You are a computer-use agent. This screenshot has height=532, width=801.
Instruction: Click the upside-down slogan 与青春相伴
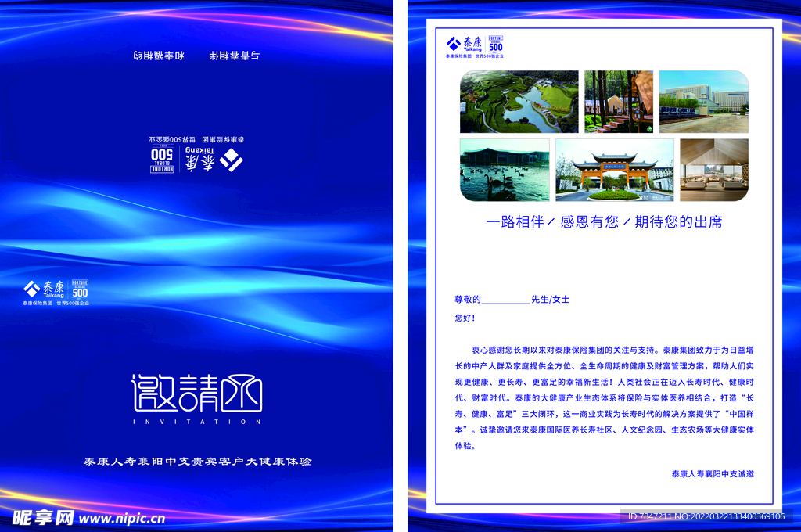pos(235,56)
